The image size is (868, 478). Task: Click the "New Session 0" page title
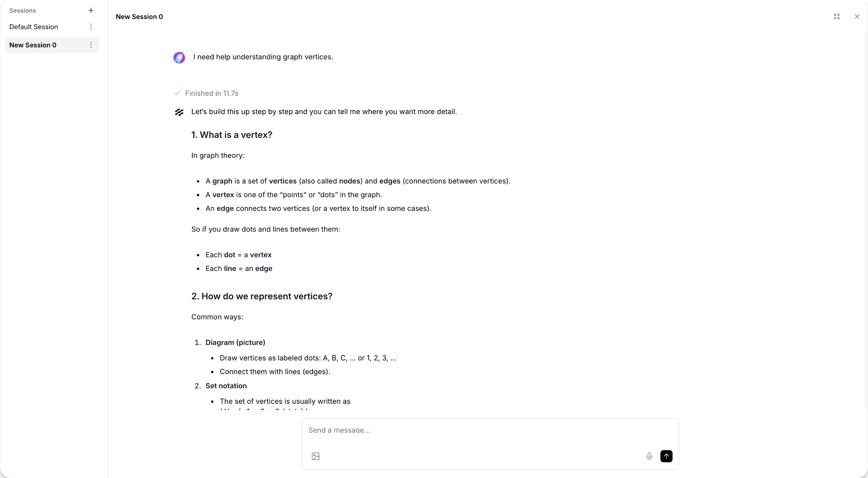tap(139, 17)
